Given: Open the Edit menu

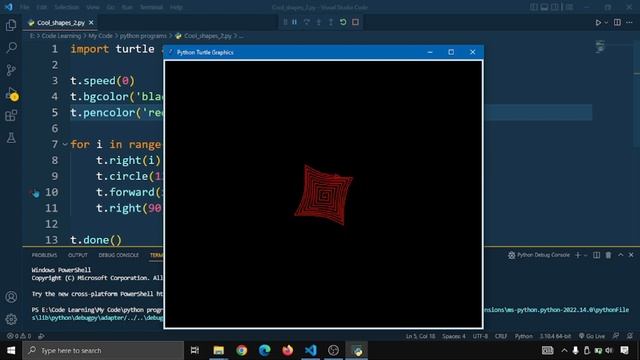Looking at the screenshot, I should [x=42, y=7].
